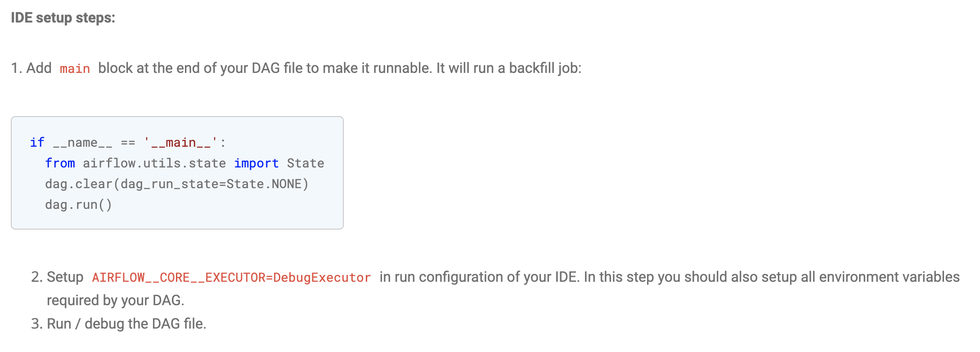Screen dimensions: 980x352
Task: Click empty space inside the code block
Action: [x=270, y=207]
